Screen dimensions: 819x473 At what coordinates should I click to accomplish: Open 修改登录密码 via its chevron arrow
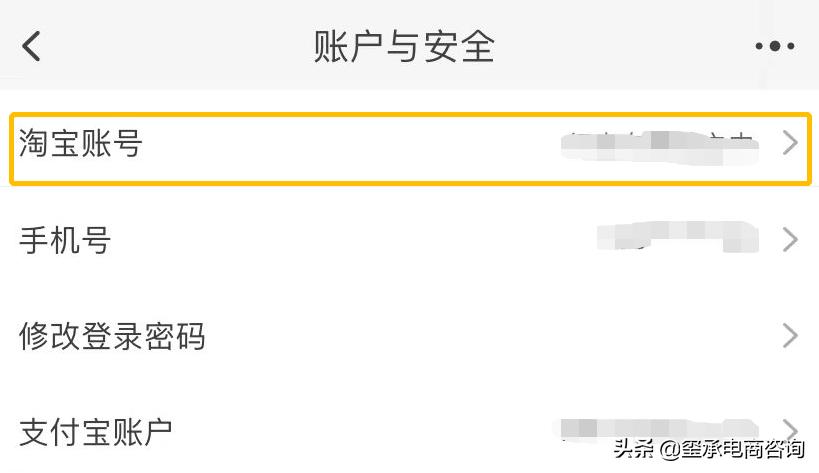(x=790, y=335)
